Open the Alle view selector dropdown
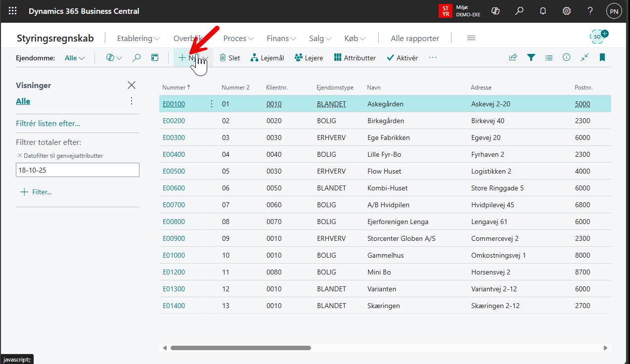 click(x=75, y=58)
